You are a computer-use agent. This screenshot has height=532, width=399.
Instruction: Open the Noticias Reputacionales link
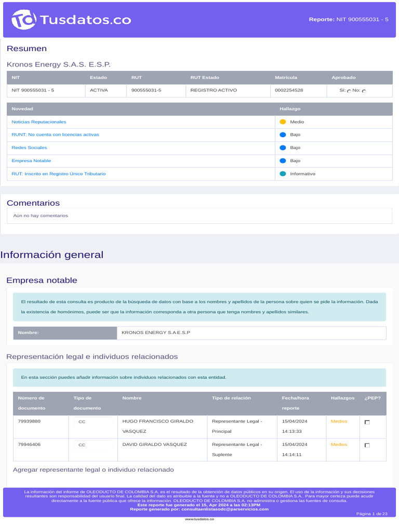(39, 122)
